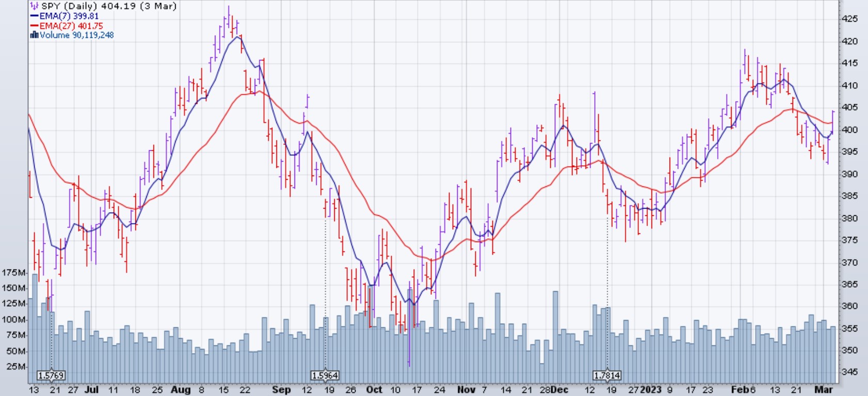Click the SPY price bars legend icon

[x=34, y=6]
